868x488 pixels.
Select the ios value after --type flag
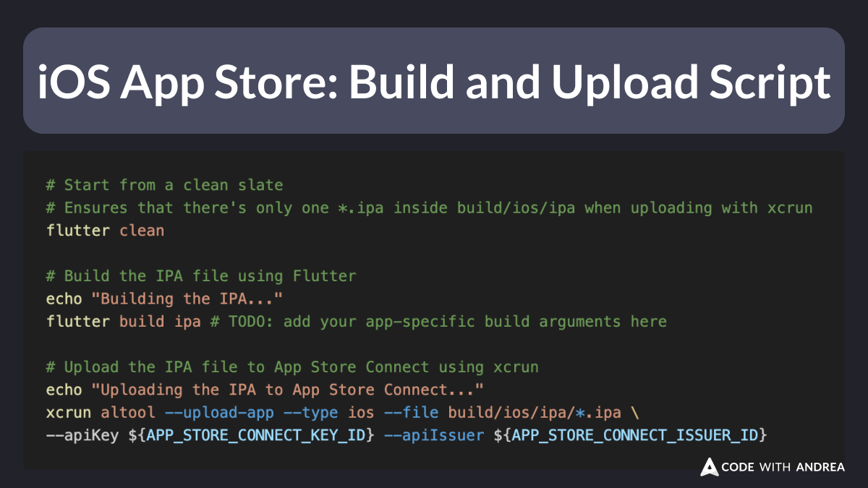(362, 412)
